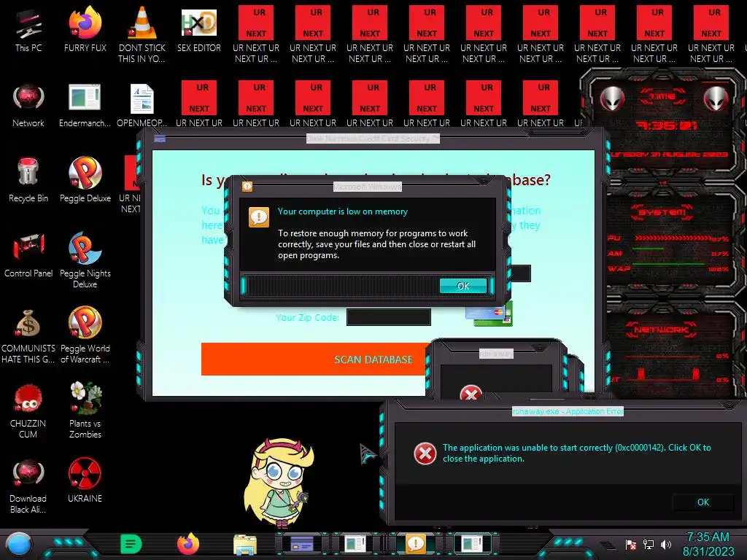Click the credit cards image in the security window
747x560 pixels.
click(x=489, y=314)
